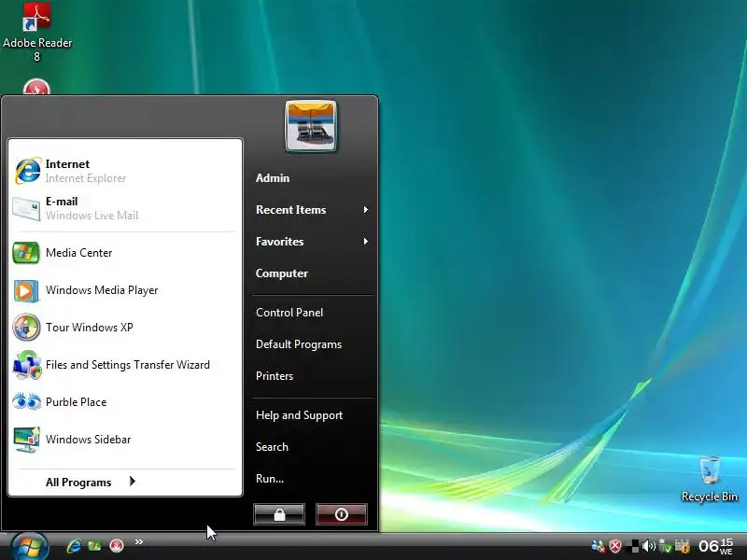Click the red round Quick Launch icon
The image size is (747, 560).
point(117,546)
